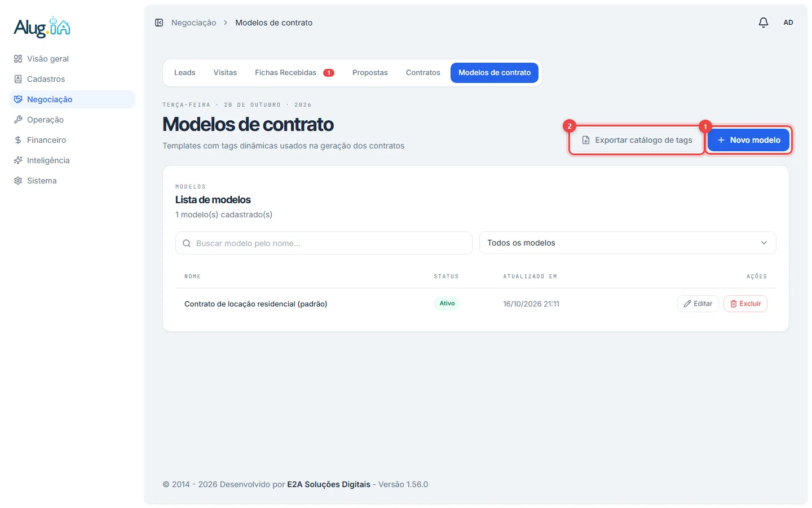The height and width of the screenshot is (508, 812).
Task: Click the ATUALIZADO EM column header
Action: click(x=530, y=277)
